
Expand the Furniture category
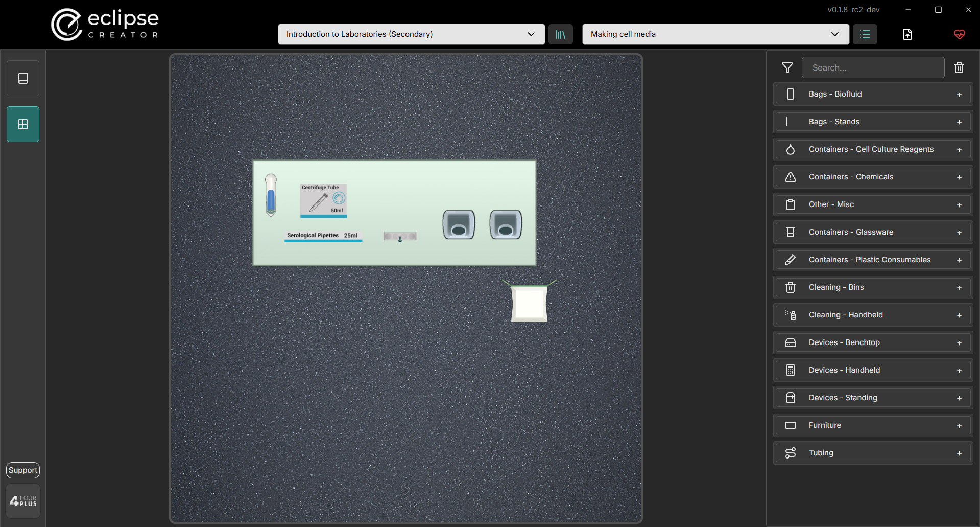point(959,425)
